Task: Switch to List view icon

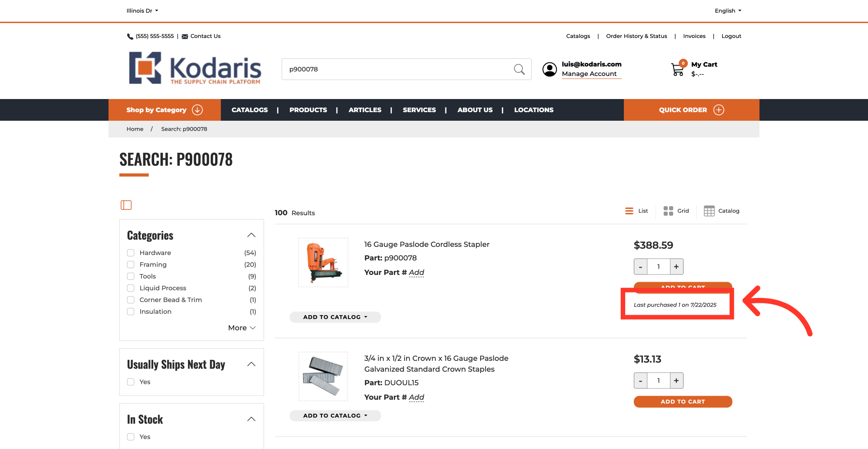Action: [x=629, y=211]
